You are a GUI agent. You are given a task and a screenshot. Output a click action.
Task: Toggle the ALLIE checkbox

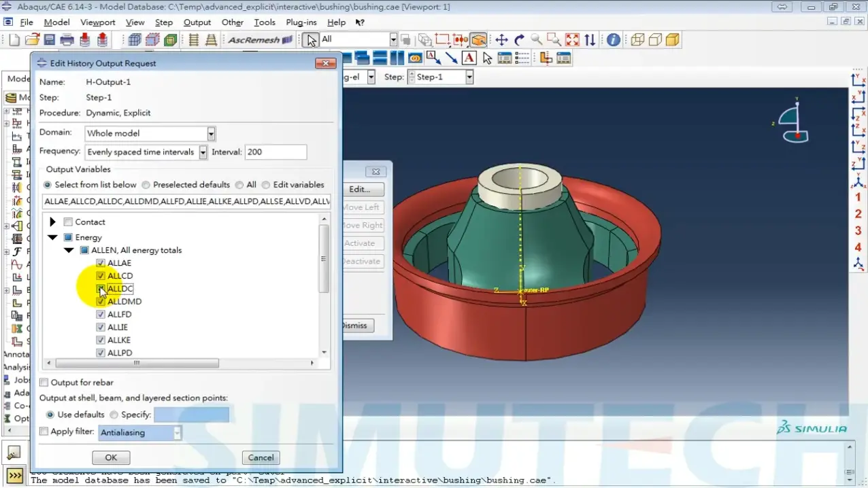click(101, 328)
